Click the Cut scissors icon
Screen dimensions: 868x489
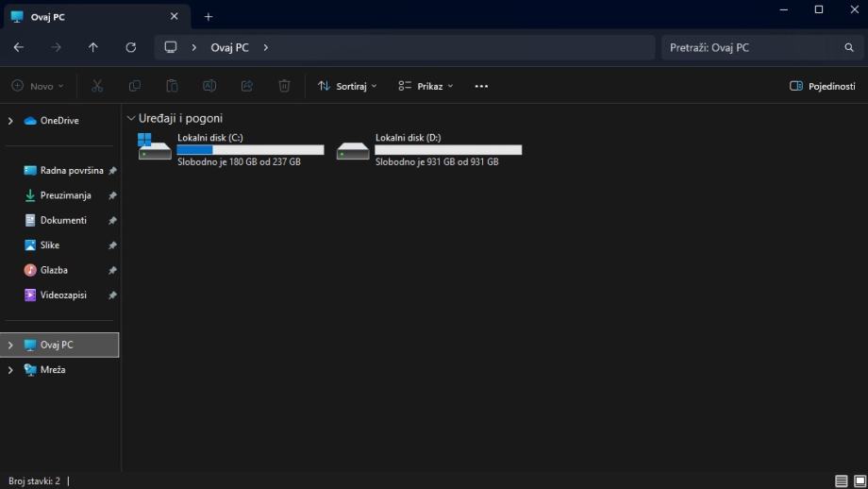[97, 86]
